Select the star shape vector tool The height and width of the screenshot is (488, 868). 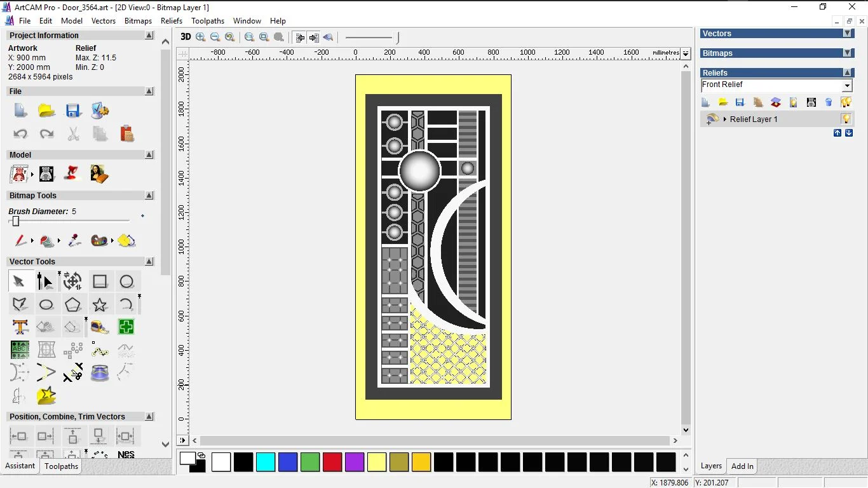tap(100, 304)
